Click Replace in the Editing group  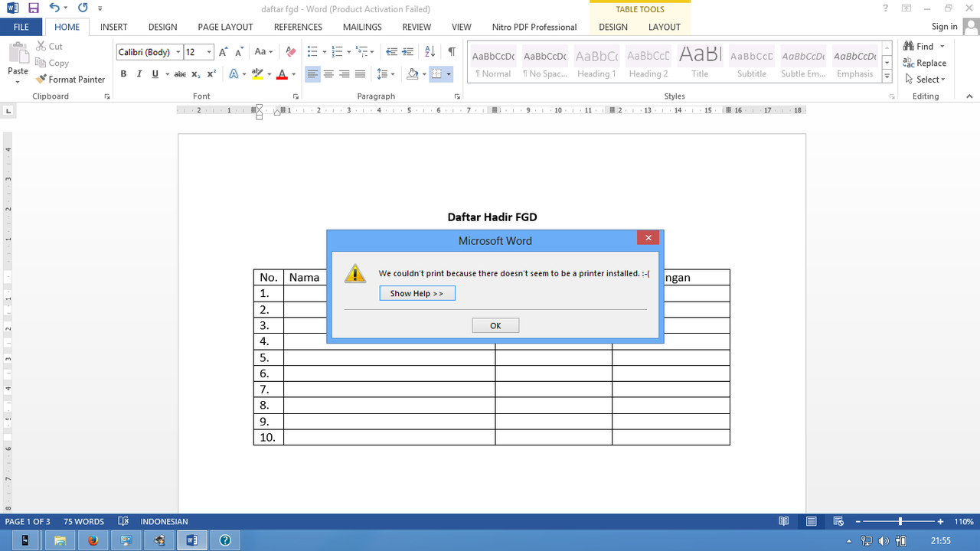click(925, 63)
